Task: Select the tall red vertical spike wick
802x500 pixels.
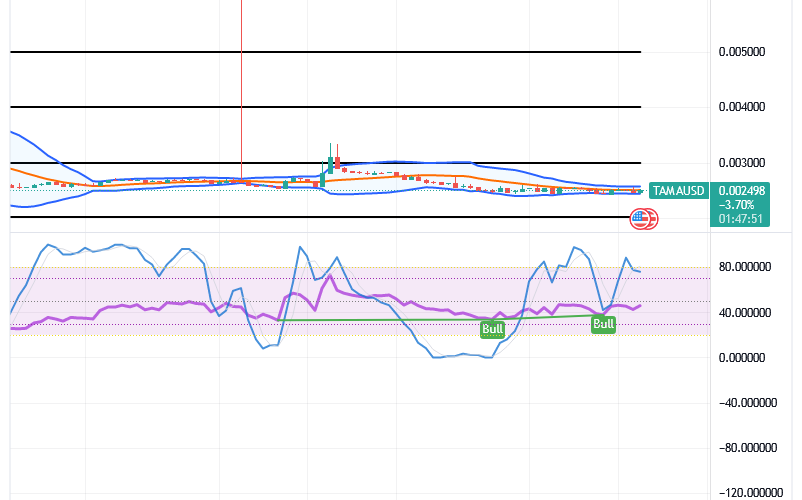Action: (x=241, y=89)
